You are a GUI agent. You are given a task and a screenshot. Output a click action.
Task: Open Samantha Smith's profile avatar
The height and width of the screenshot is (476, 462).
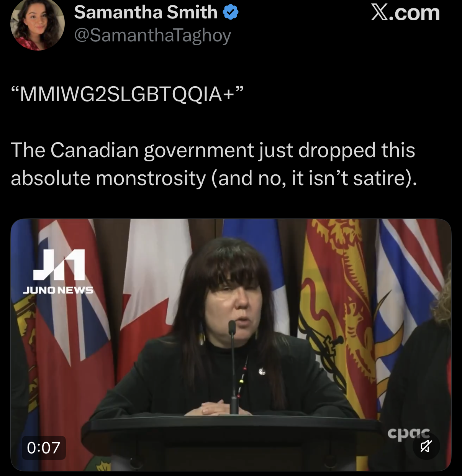pos(37,25)
